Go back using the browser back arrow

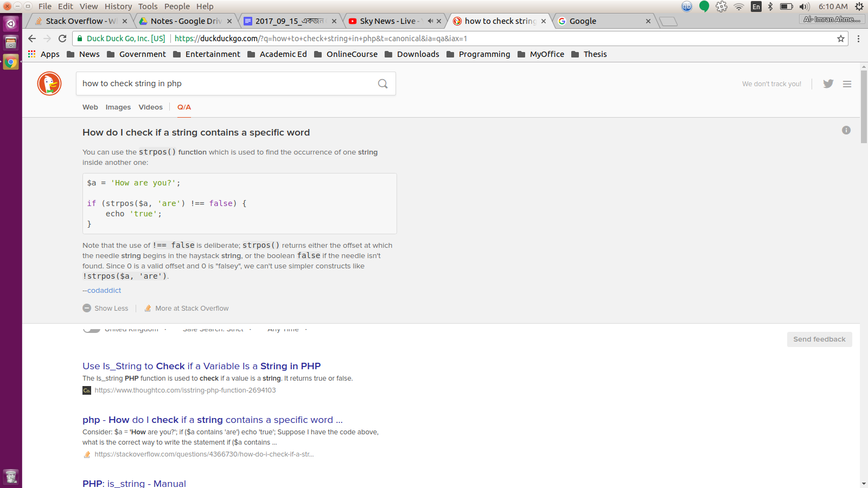pyautogui.click(x=32, y=38)
